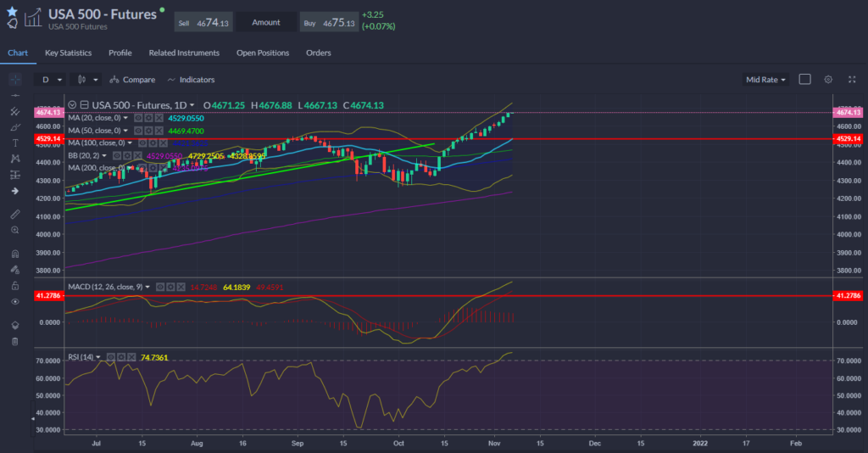Click the zoom in magnifier tool
This screenshot has width=868, height=453.
pos(14,230)
